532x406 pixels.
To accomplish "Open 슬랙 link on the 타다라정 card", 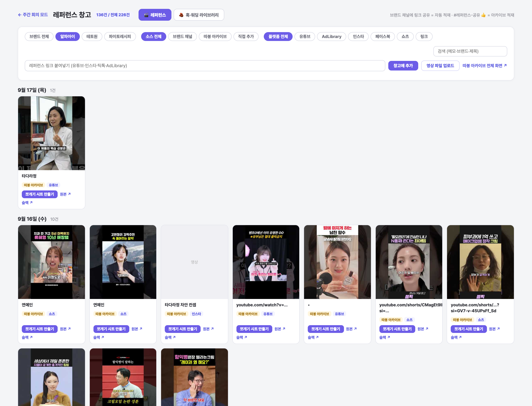I will coord(27,202).
